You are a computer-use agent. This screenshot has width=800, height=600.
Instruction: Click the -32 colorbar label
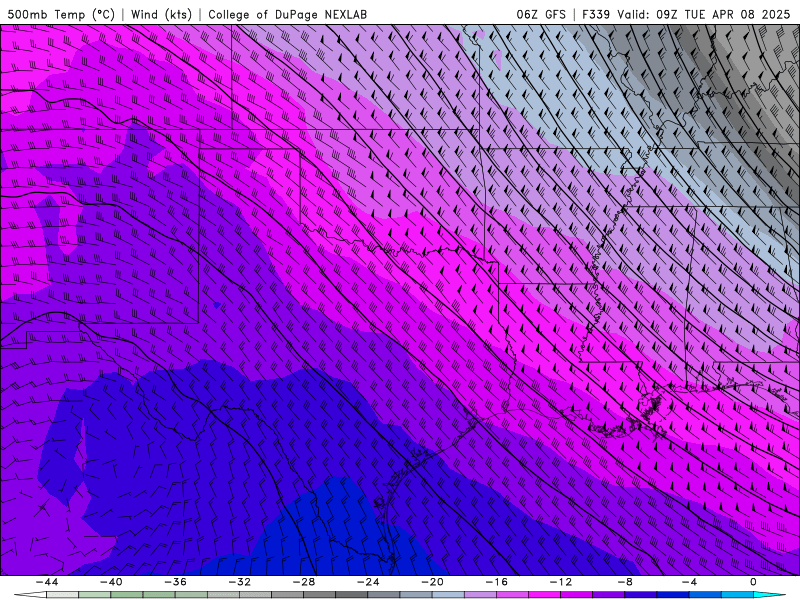tap(239, 582)
